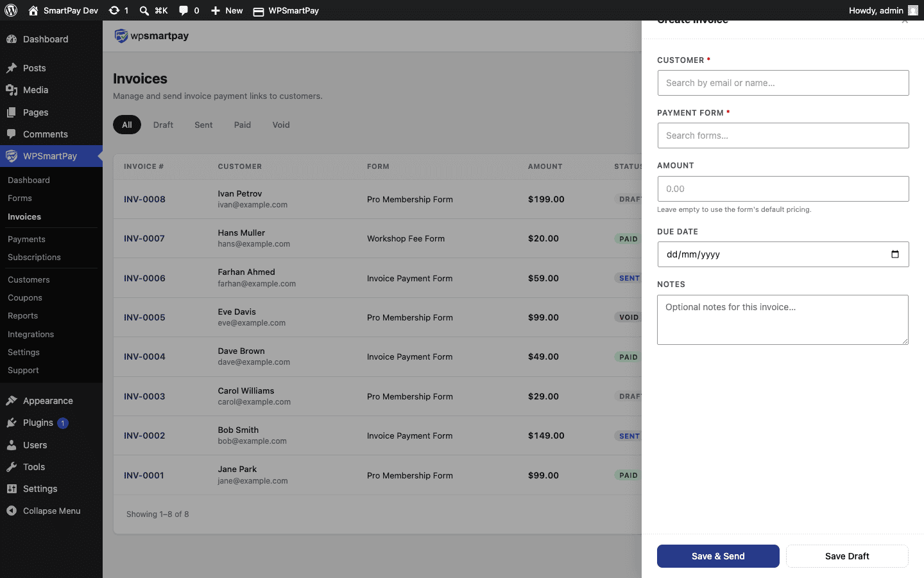Viewport: 924px width, 578px height.
Task: Click Workshop Fee Form cell
Action: (x=406, y=238)
